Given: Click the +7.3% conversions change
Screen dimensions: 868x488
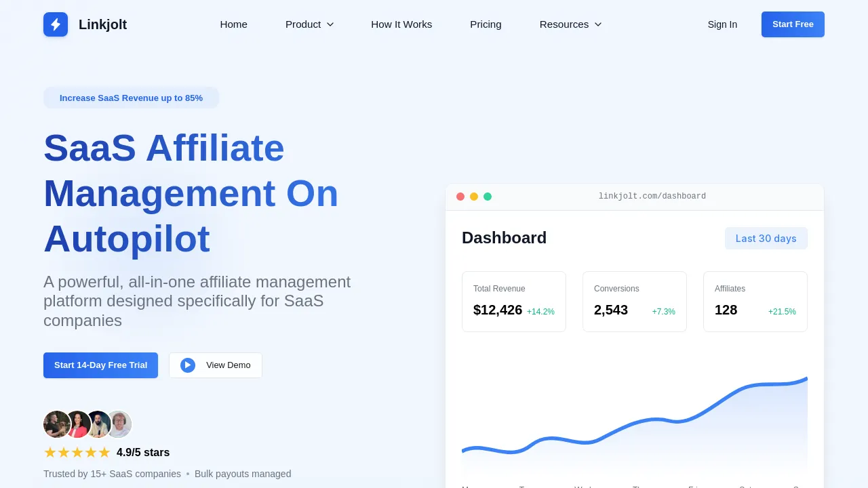Looking at the screenshot, I should click(664, 312).
